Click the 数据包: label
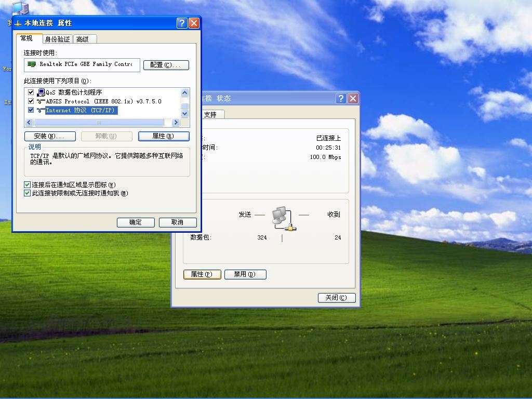The height and width of the screenshot is (399, 532). [x=201, y=237]
